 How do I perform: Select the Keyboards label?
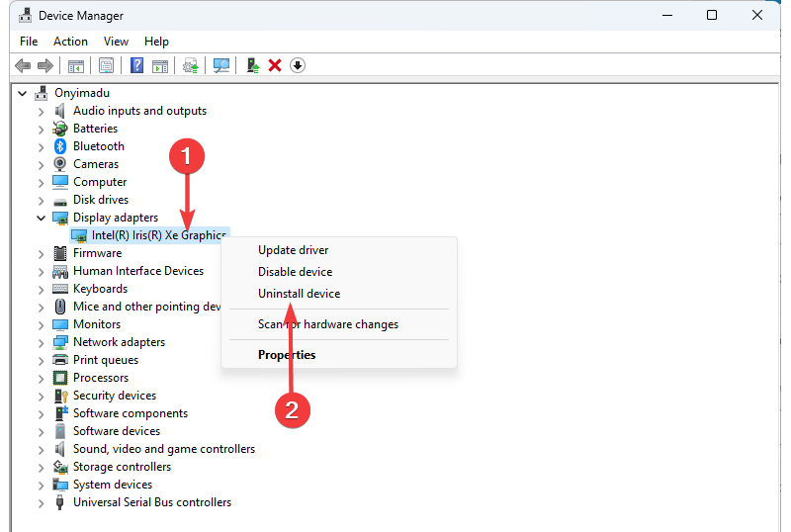click(x=101, y=289)
